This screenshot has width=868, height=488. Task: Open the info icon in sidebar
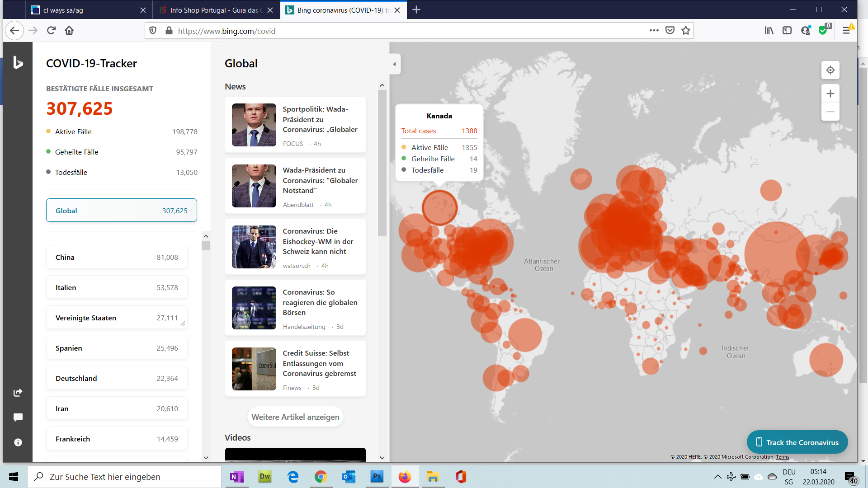click(18, 442)
